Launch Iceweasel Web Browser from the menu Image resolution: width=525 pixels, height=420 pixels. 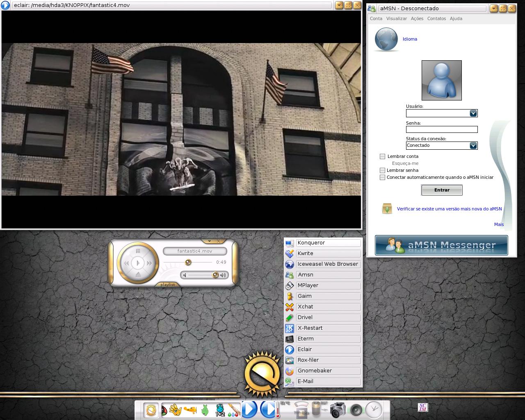coord(323,264)
